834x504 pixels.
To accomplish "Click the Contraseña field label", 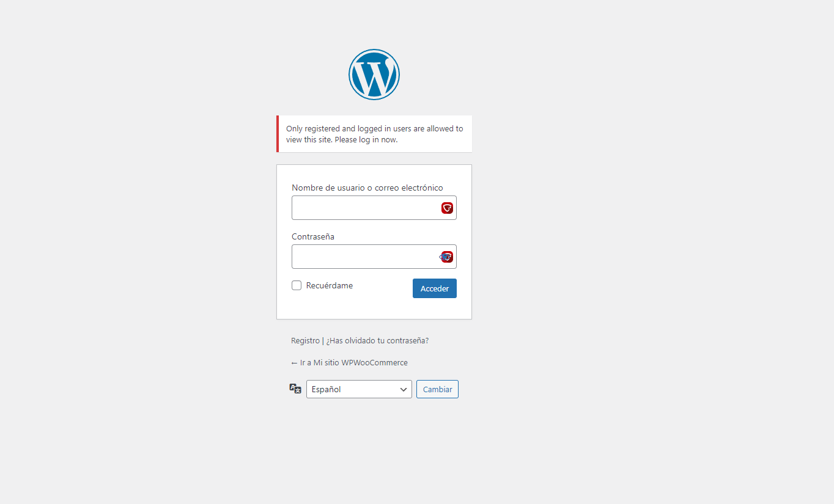I will 313,236.
